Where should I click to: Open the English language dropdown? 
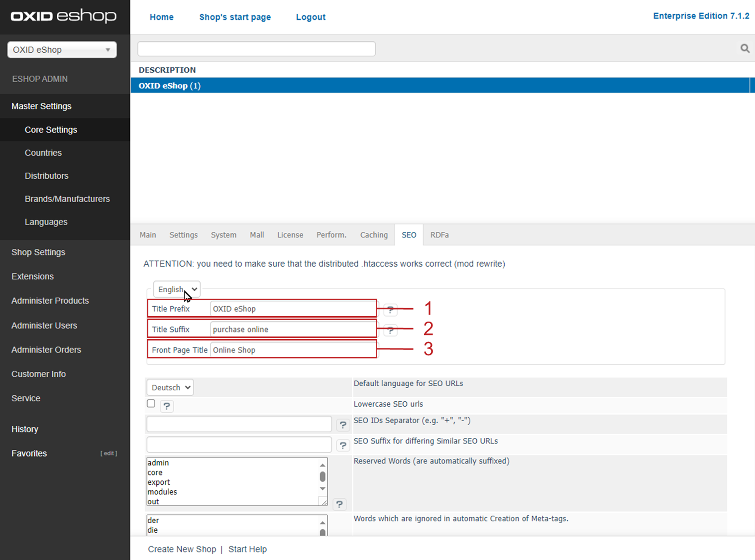pos(177,289)
